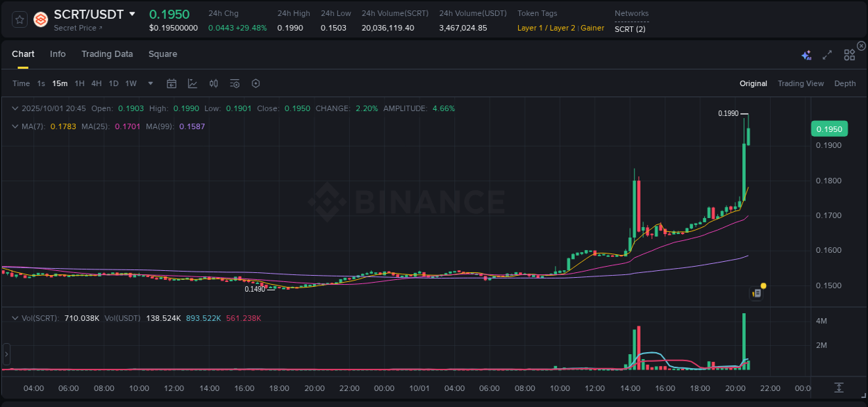Open the chart type selector icon
The image size is (868, 407).
192,83
